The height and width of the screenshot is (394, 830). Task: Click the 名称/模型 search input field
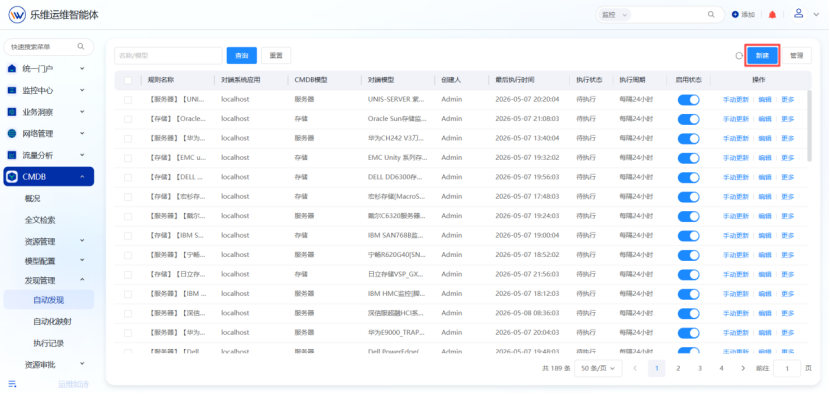(x=168, y=56)
